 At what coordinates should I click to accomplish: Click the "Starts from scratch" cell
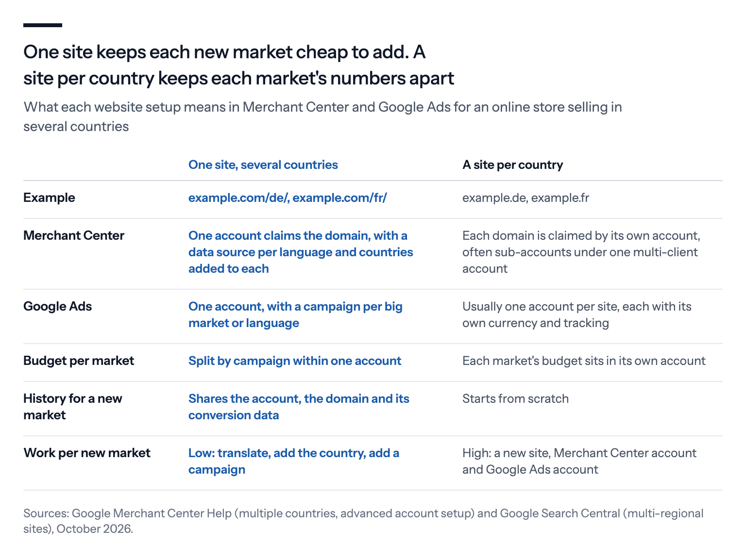pyautogui.click(x=515, y=398)
